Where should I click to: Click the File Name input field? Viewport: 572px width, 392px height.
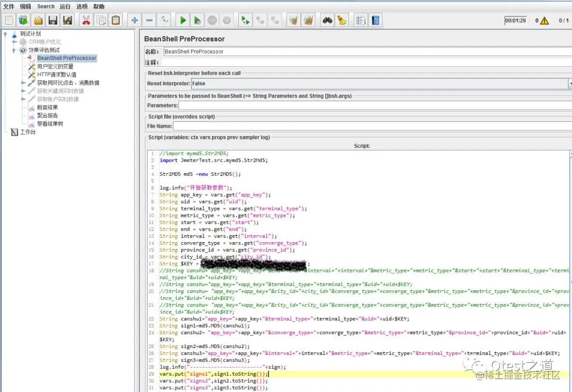tap(372, 126)
